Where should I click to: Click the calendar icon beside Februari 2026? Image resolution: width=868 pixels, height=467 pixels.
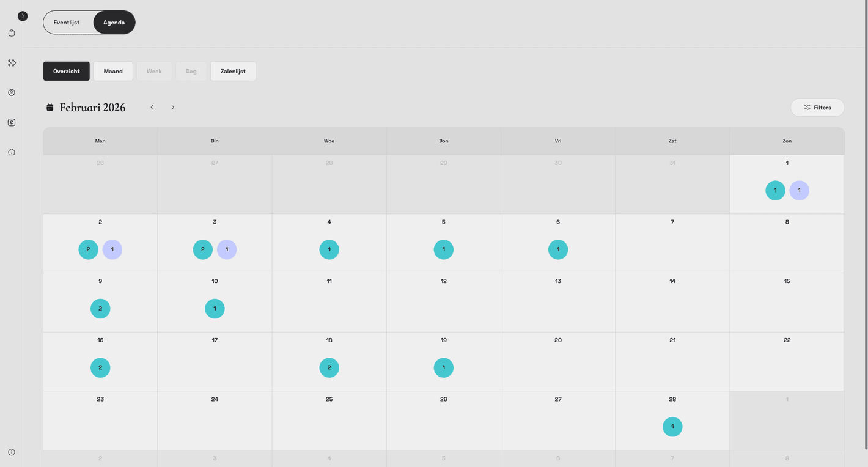[x=50, y=108]
